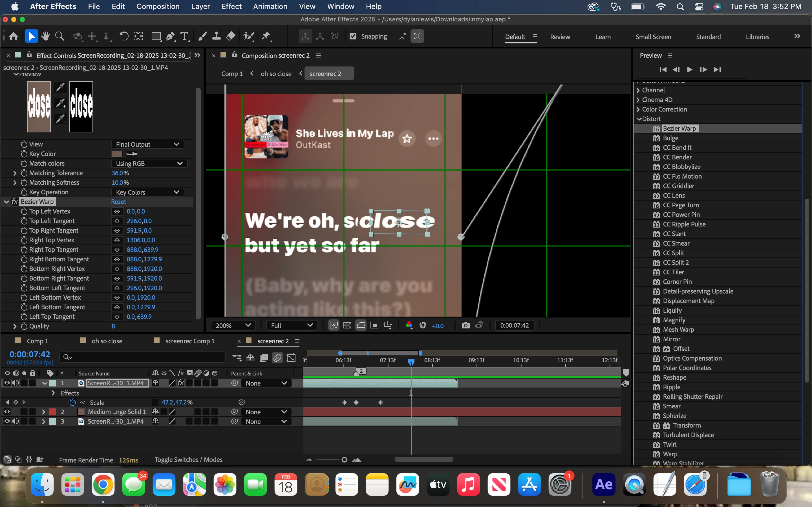Expand Matching Tolerance property
The height and width of the screenshot is (507, 812).
tap(15, 173)
